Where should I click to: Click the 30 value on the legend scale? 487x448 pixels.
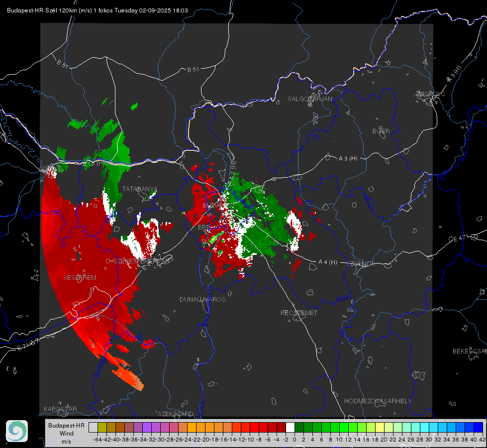[x=429, y=440]
